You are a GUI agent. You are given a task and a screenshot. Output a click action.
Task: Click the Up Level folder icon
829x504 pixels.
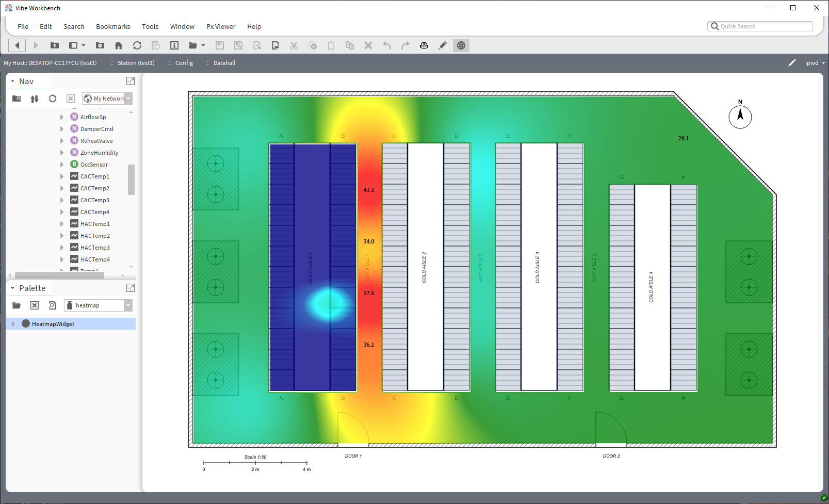coord(54,45)
